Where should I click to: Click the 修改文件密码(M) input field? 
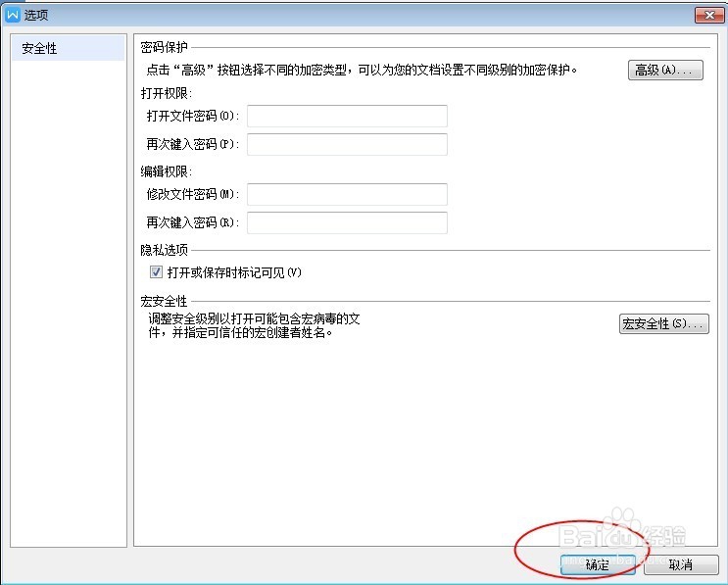coord(347,194)
